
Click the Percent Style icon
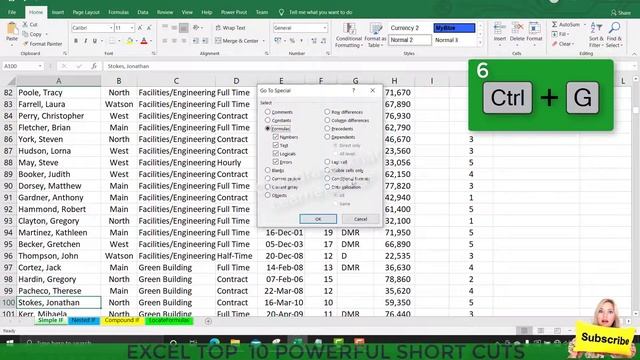pyautogui.click(x=292, y=41)
